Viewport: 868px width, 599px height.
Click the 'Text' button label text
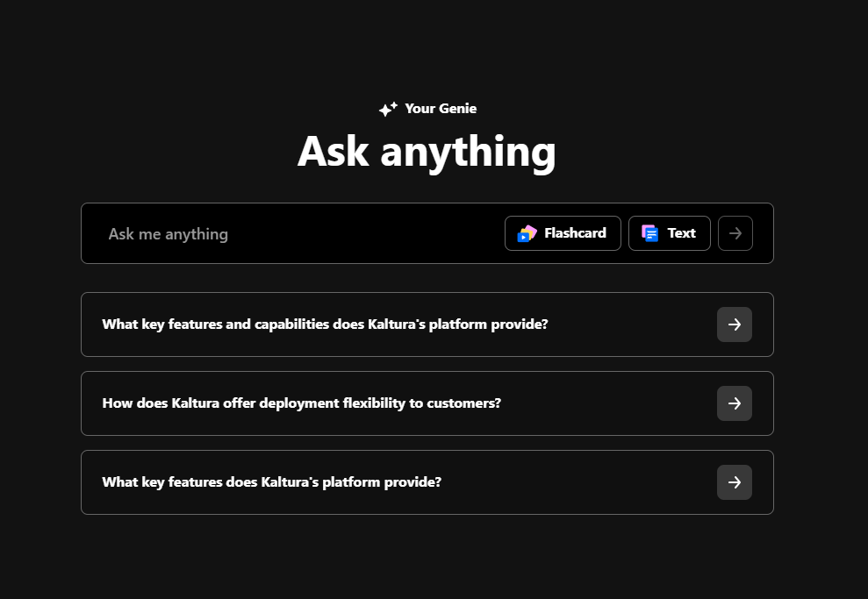(x=681, y=233)
